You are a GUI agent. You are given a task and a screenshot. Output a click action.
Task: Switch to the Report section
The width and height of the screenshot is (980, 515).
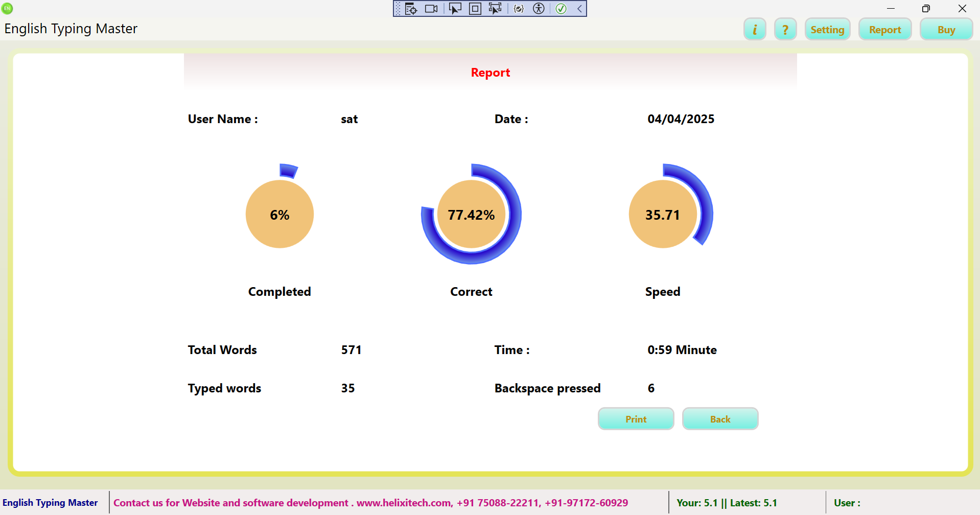(885, 30)
